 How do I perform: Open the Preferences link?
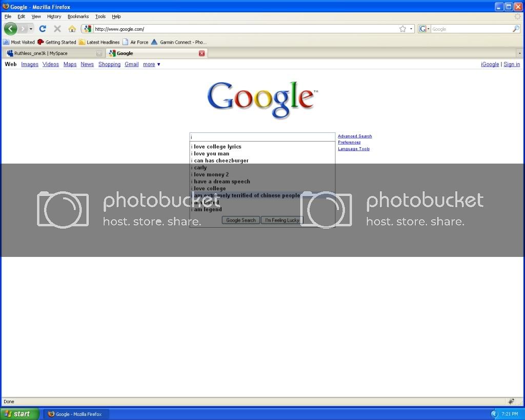click(349, 143)
